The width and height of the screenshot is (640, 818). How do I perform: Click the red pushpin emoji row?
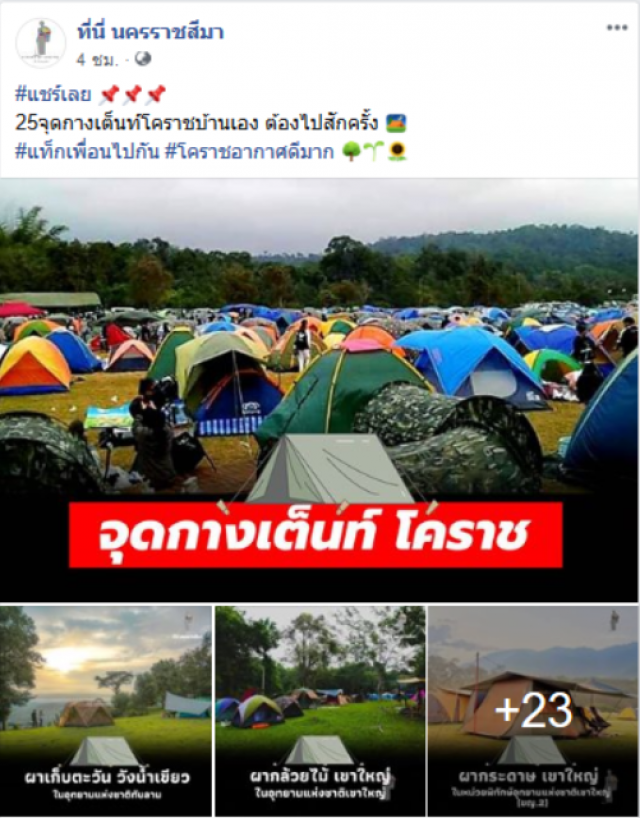pyautogui.click(x=132, y=94)
